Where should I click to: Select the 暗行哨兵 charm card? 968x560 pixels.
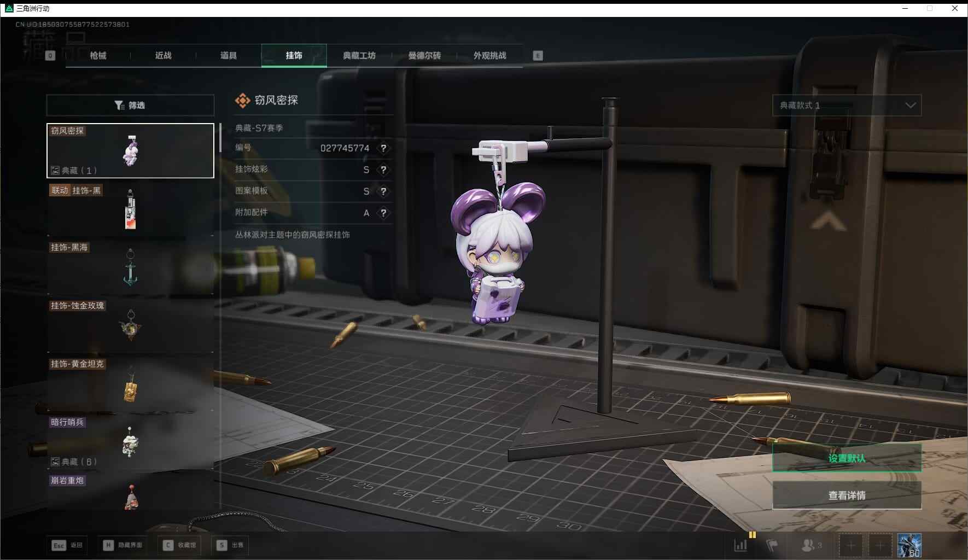coord(130,442)
